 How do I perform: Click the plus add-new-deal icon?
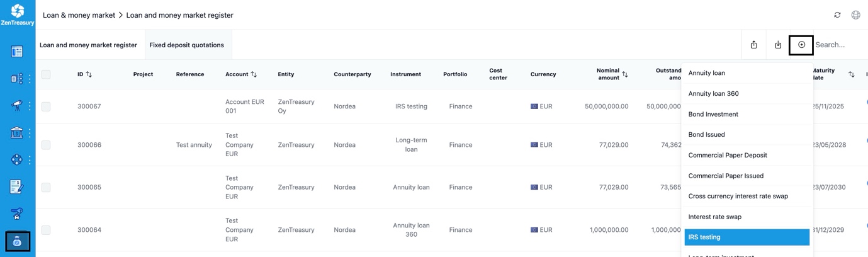coord(801,45)
